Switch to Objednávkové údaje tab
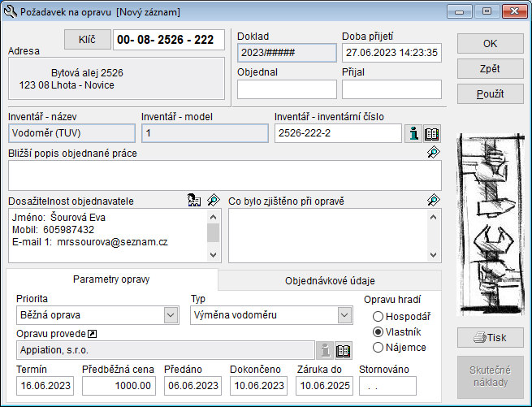Image resolution: width=532 pixels, height=407 pixels. click(329, 280)
